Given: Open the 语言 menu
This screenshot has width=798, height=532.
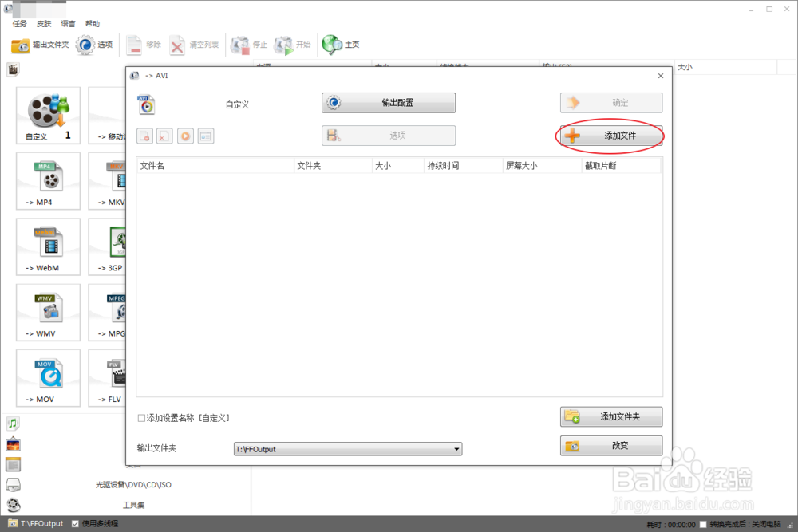Looking at the screenshot, I should [68, 23].
